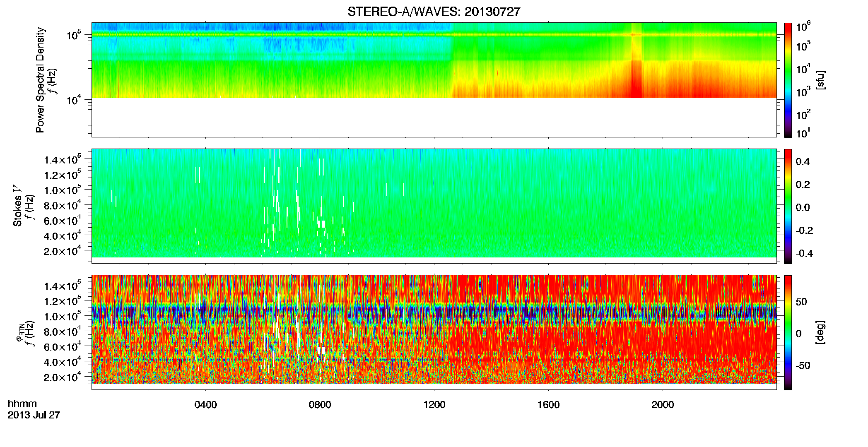Screen dimensions: 868x447
Task: Click the 4.0×10^4 tick of the φ RTN panel
Action: (62, 362)
